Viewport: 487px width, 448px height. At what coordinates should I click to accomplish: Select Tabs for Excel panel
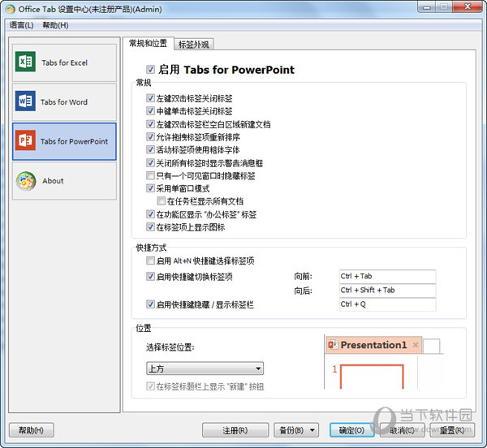pos(64,62)
